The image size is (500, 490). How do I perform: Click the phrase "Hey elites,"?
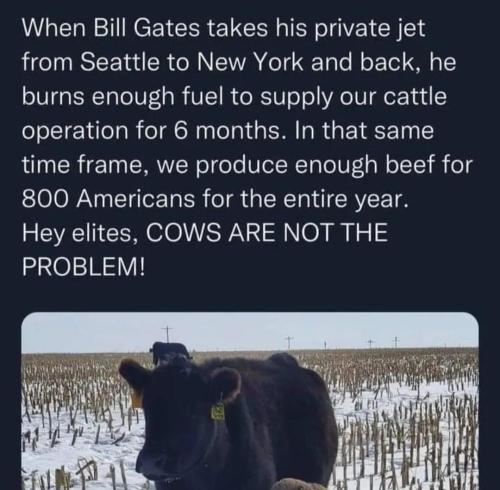(x=81, y=232)
